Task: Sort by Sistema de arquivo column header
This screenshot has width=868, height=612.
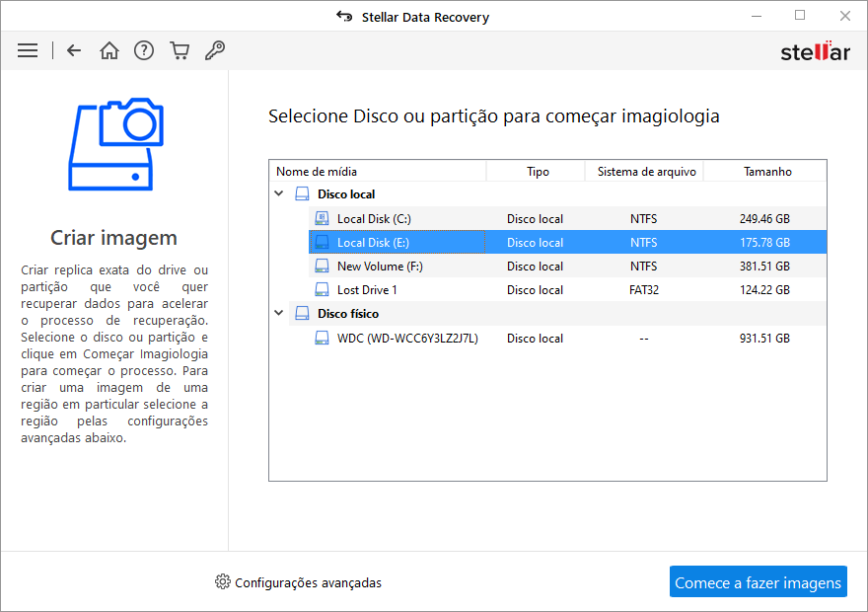Action: point(645,171)
